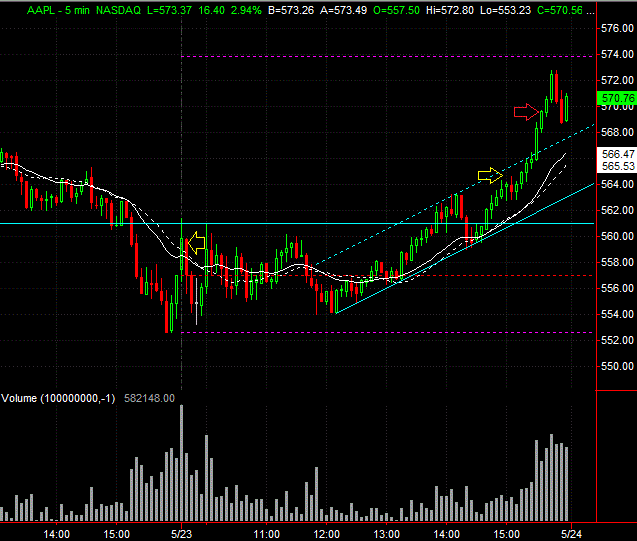Click the solid cyan rising trendline
The width and height of the screenshot is (637, 541).
point(465,249)
